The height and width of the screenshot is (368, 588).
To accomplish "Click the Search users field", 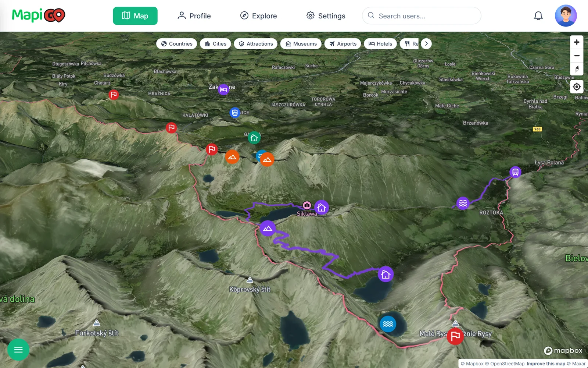I will 422,16.
